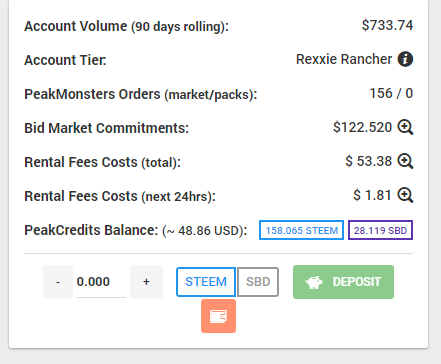Select the $733.74 account volume value
Image resolution: width=441 pixels, height=364 pixels.
pos(387,26)
